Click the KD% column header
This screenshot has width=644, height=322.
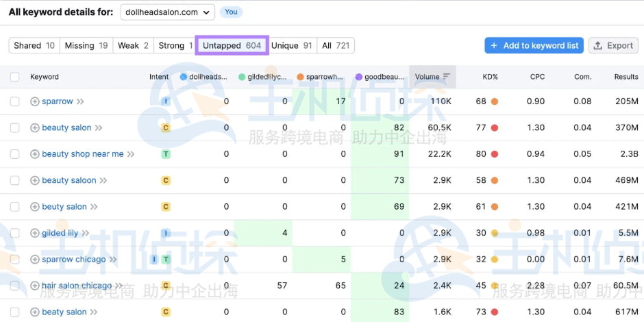(490, 77)
